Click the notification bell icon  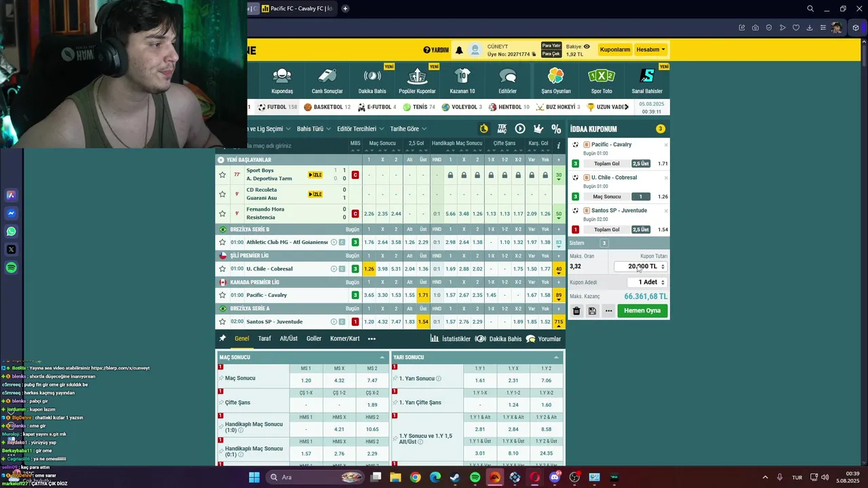point(459,50)
